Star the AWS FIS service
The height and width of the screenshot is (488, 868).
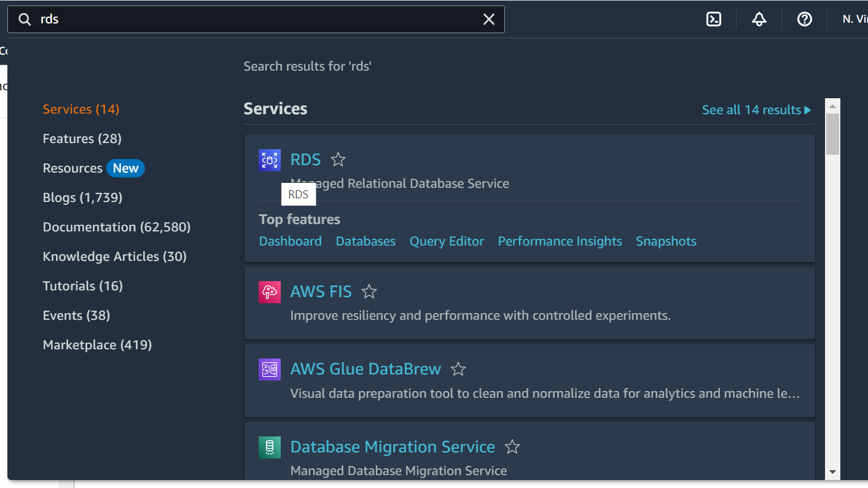(x=369, y=292)
